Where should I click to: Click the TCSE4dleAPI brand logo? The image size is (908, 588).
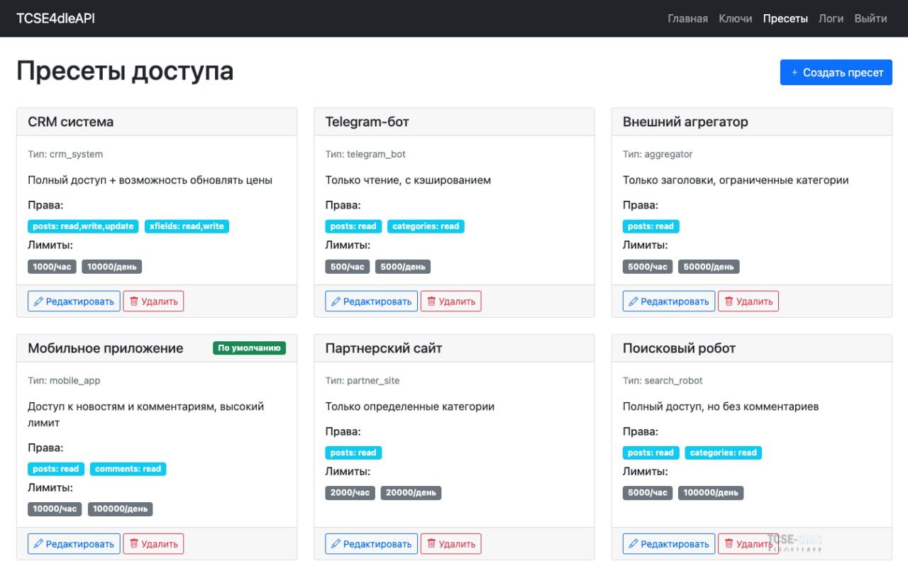(55, 18)
